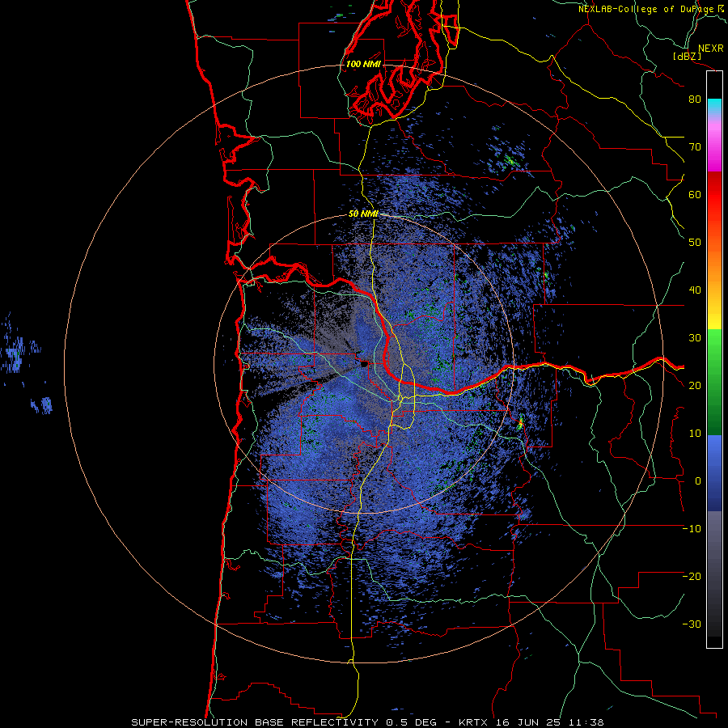This screenshot has width=728, height=728.
Task: Select the 60 value on the dBZ scale
Action: (695, 194)
